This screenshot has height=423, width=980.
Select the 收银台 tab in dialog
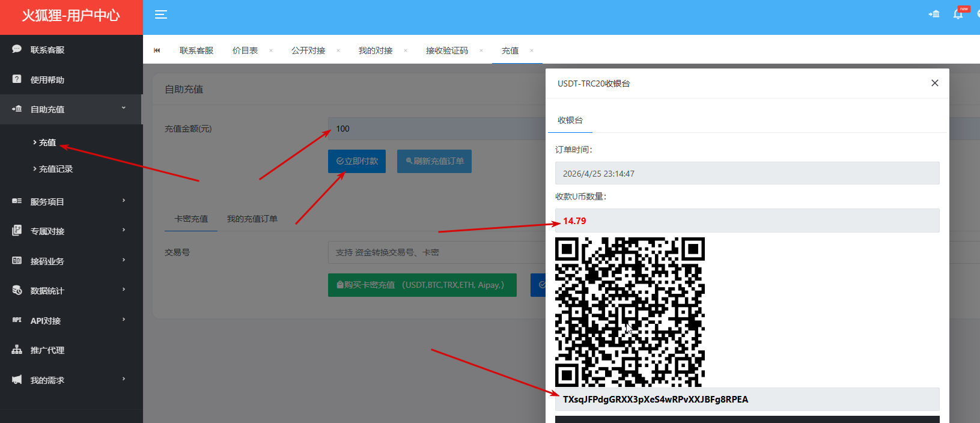coord(570,120)
